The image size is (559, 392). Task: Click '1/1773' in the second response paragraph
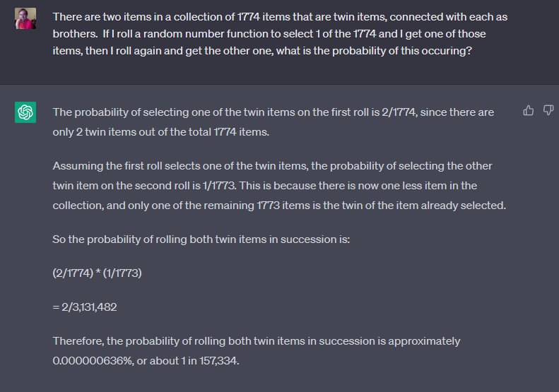pyautogui.click(x=219, y=186)
